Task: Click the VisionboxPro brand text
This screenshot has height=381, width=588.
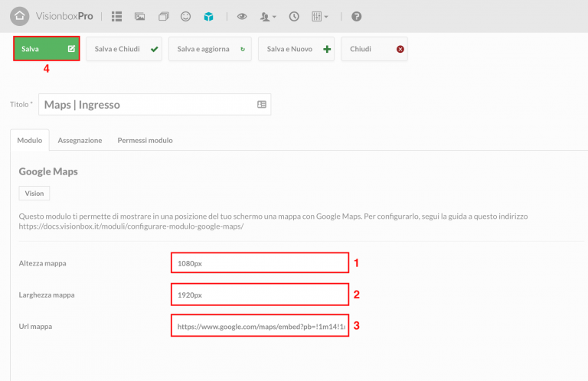Action: point(64,16)
